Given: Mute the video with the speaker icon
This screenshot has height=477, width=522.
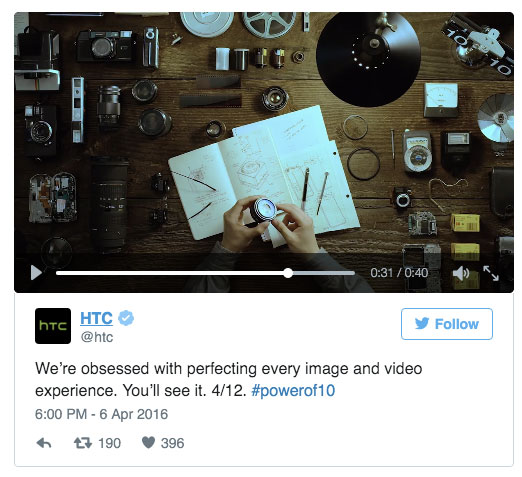Looking at the screenshot, I should point(461,273).
